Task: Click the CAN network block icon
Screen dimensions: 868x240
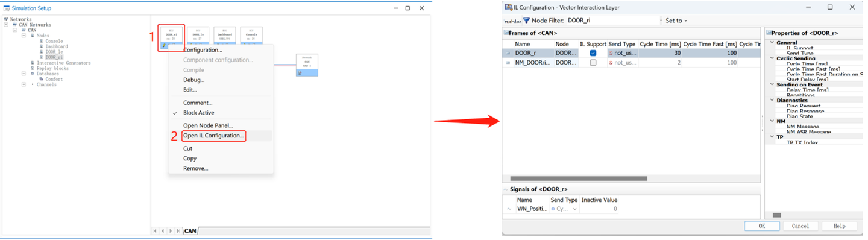Action: point(300,73)
